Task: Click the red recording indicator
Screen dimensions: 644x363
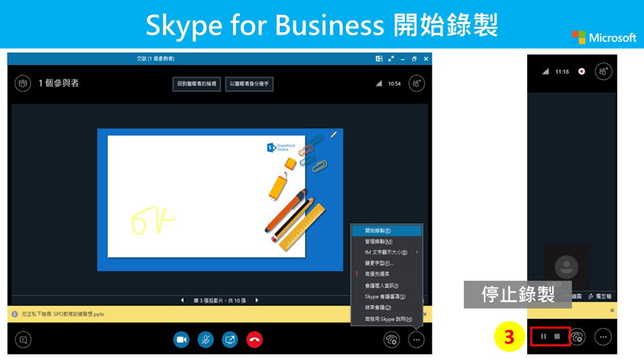Action: tap(581, 72)
